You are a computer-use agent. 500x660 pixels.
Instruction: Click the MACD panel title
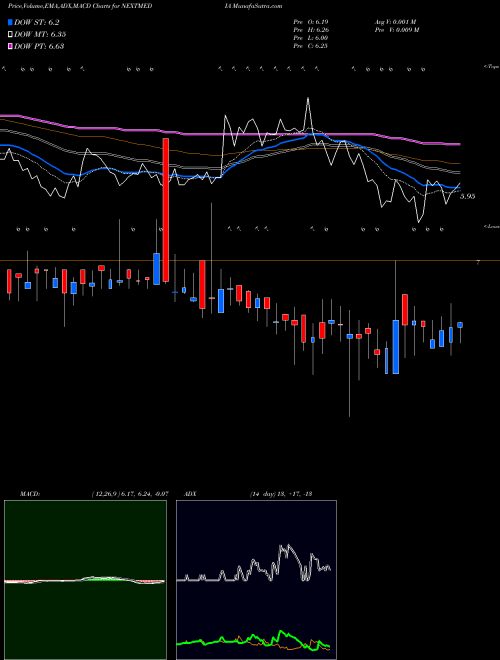(30, 494)
